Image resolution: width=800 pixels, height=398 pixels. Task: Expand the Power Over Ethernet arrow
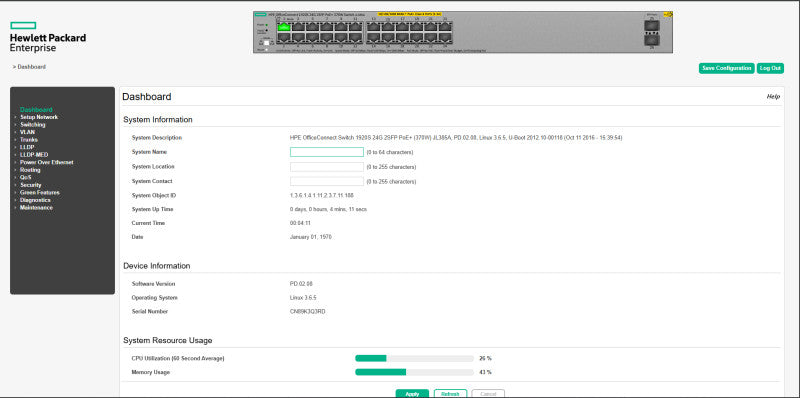click(x=15, y=163)
